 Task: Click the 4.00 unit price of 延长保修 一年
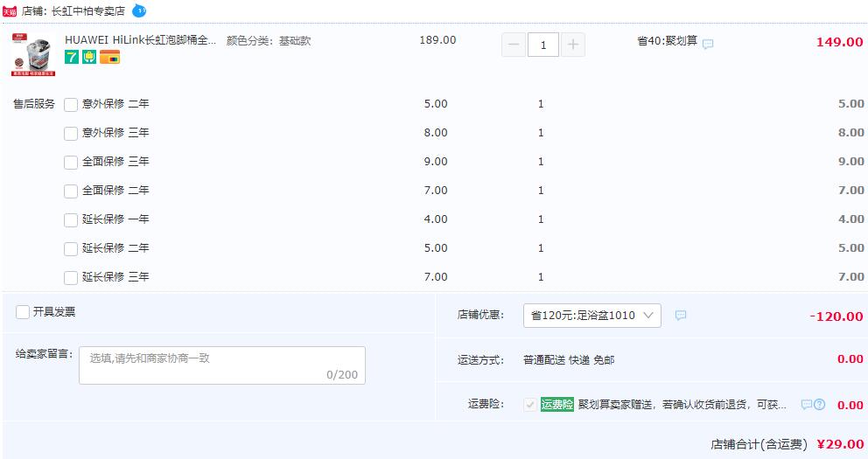click(436, 219)
